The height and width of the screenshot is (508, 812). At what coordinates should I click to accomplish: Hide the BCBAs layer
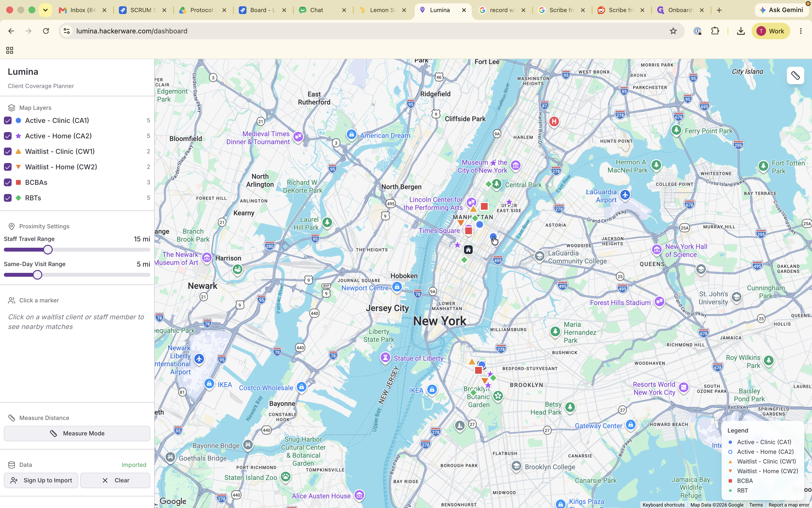pos(8,182)
